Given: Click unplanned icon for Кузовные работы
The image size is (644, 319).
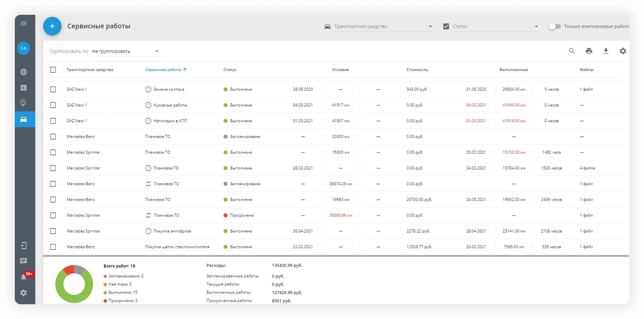Looking at the screenshot, I should [x=148, y=105].
